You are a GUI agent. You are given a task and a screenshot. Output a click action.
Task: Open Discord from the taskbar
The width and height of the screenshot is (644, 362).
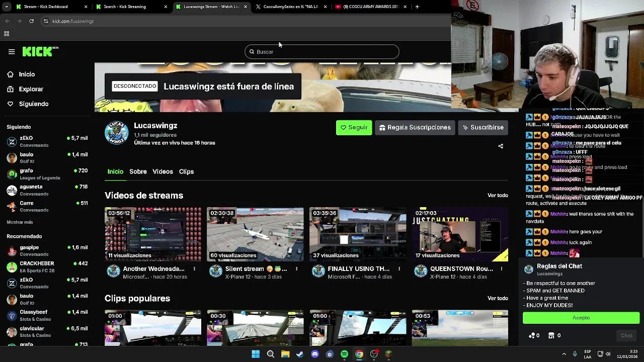[x=315, y=354]
